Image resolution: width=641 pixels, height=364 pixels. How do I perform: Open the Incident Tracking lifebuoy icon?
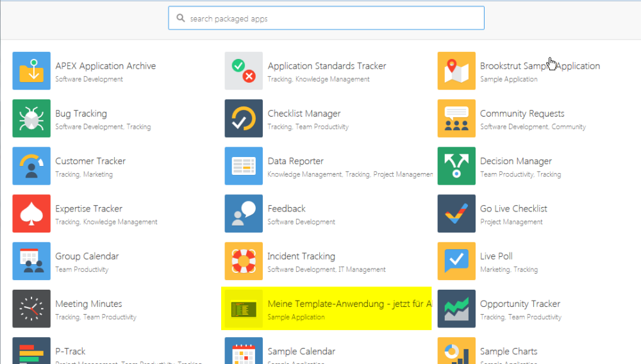(244, 261)
